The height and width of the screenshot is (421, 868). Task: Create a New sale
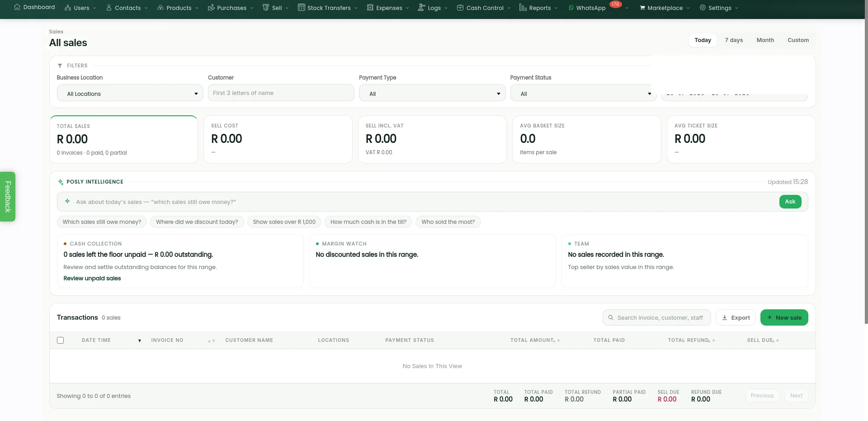[784, 317]
